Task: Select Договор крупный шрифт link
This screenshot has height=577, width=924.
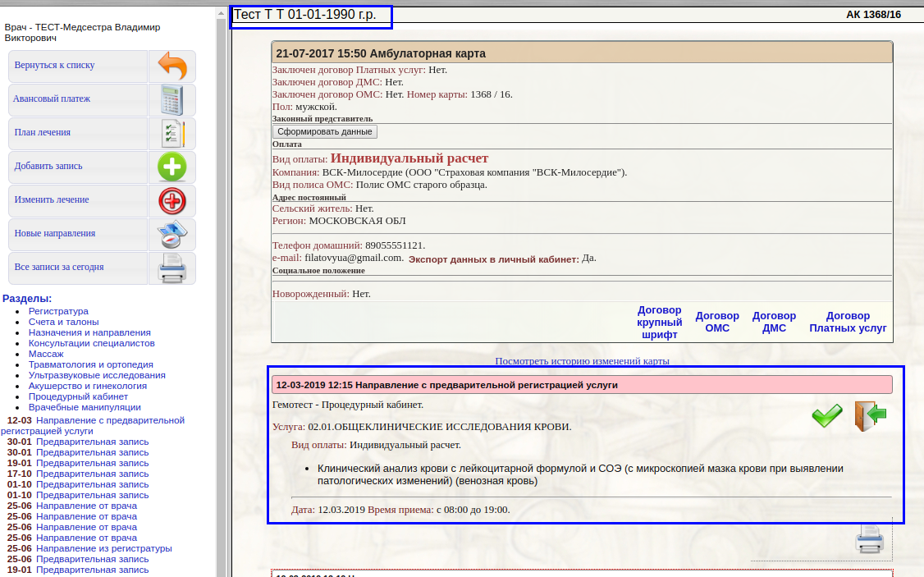Action: 660,323
